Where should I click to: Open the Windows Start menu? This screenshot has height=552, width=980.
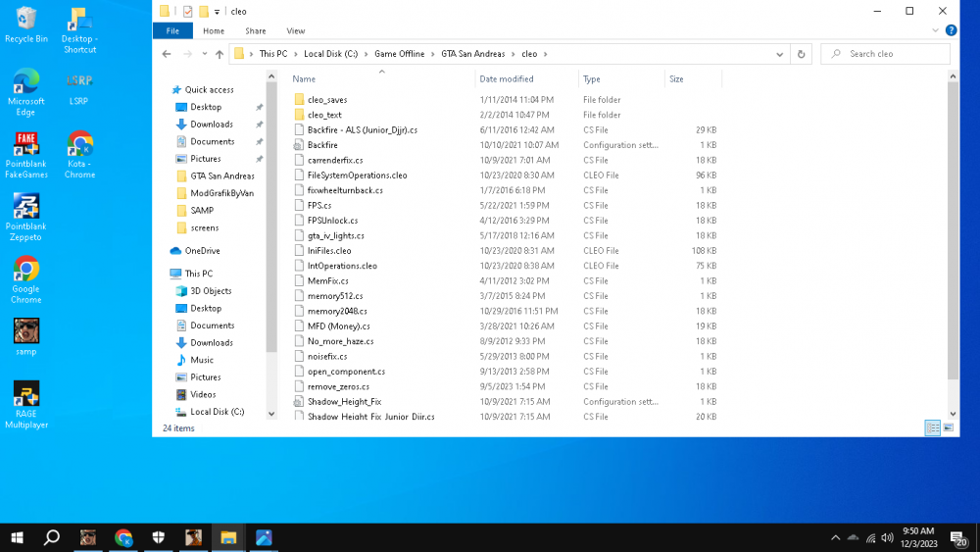click(18, 537)
